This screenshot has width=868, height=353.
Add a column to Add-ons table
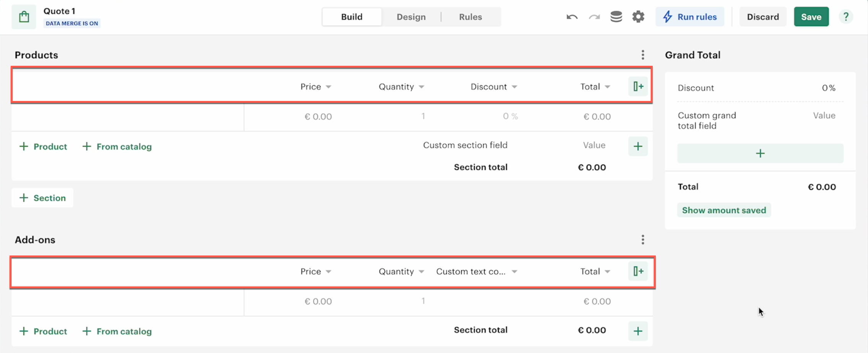pos(638,271)
